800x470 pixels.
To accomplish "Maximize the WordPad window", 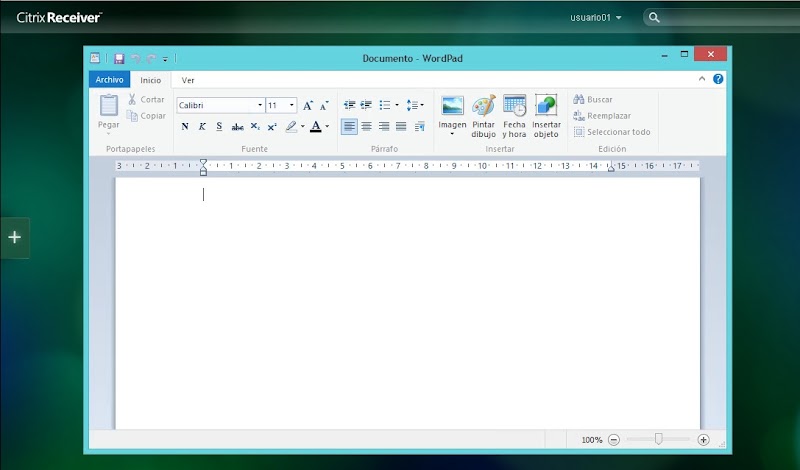I will click(684, 54).
